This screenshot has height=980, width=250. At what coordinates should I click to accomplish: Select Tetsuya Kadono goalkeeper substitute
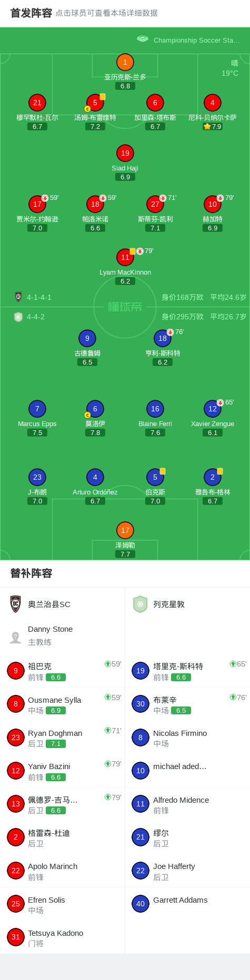coord(63,937)
